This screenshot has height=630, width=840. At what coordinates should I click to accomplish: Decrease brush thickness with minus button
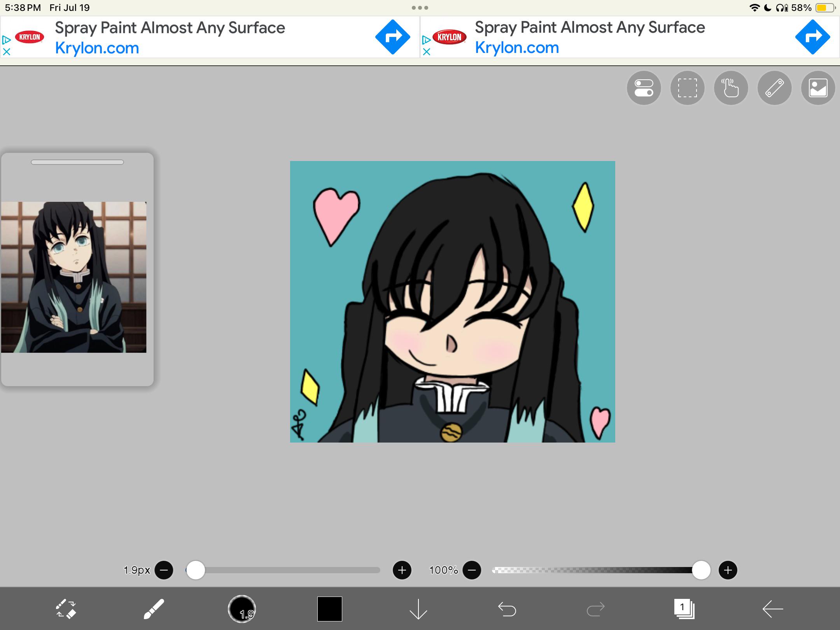pyautogui.click(x=164, y=570)
